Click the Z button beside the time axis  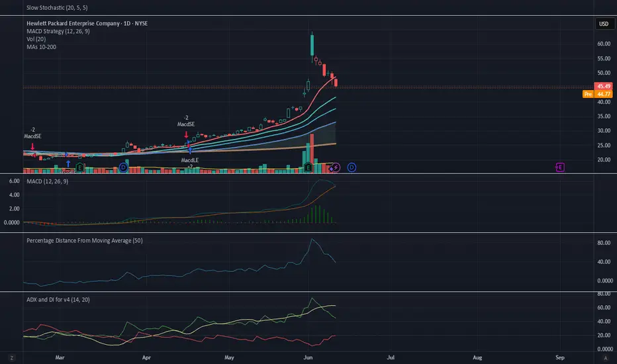click(x=12, y=358)
